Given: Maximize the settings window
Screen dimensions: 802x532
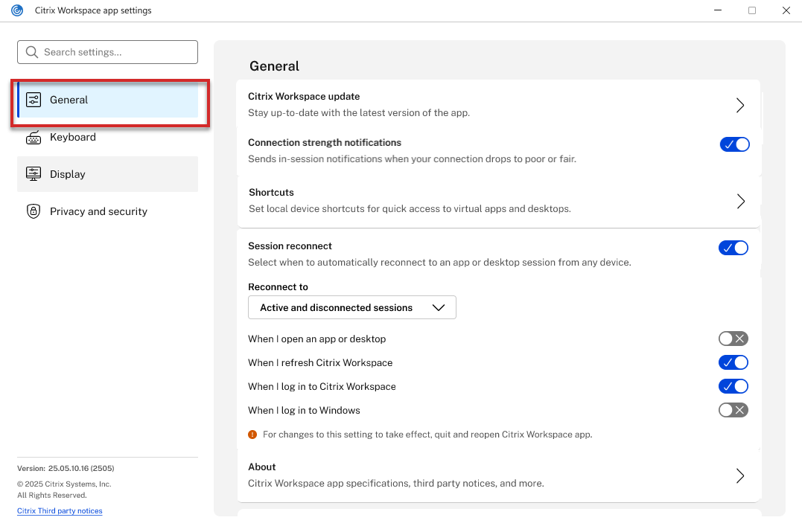Looking at the screenshot, I should (752, 10).
